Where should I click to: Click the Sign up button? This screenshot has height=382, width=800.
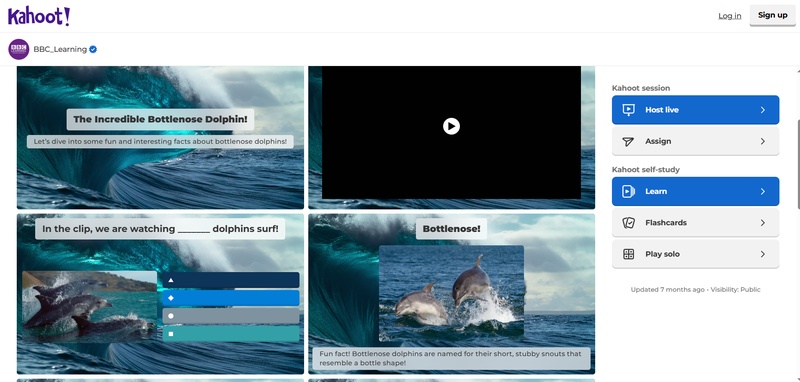click(x=772, y=15)
